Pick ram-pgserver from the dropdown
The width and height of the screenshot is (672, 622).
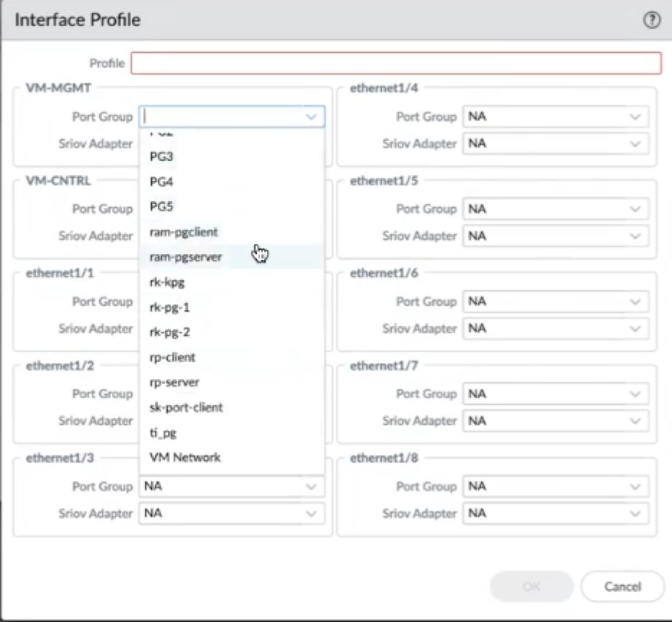pos(186,256)
